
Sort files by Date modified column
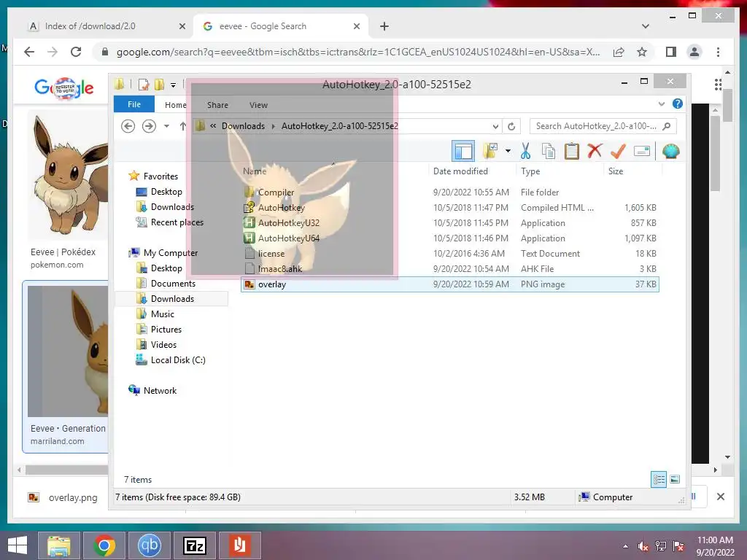click(460, 171)
